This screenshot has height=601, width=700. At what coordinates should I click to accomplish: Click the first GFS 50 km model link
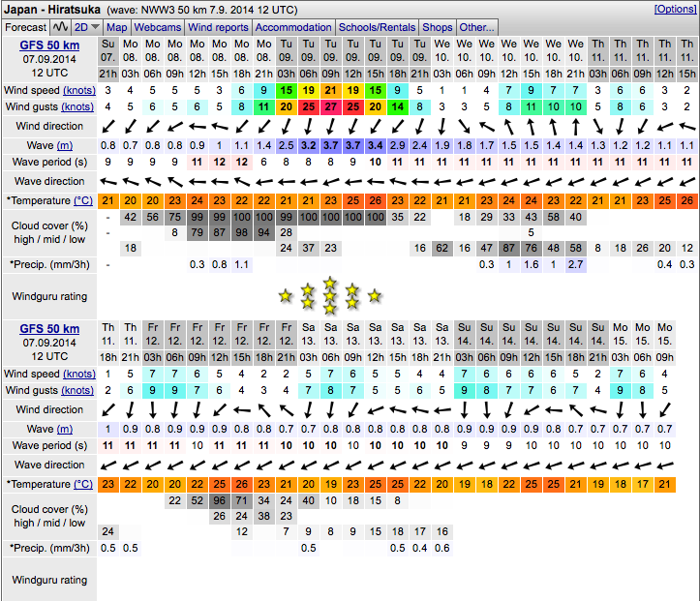click(x=49, y=45)
